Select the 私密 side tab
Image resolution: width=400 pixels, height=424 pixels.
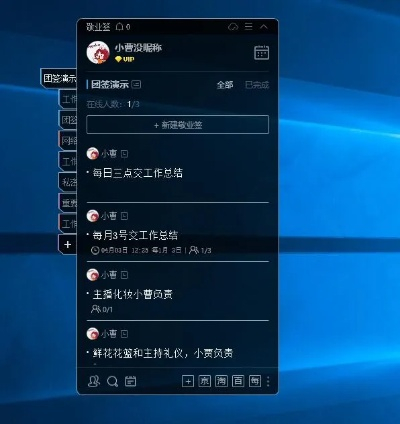pos(68,182)
